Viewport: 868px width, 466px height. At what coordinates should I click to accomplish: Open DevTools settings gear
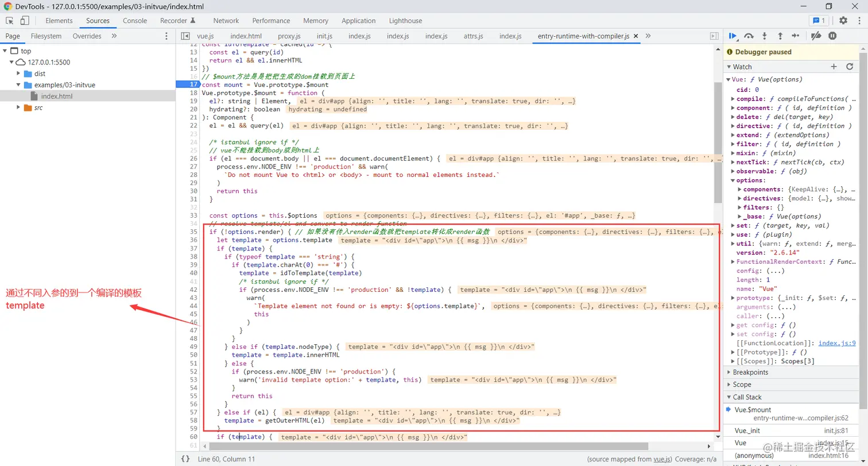click(843, 21)
